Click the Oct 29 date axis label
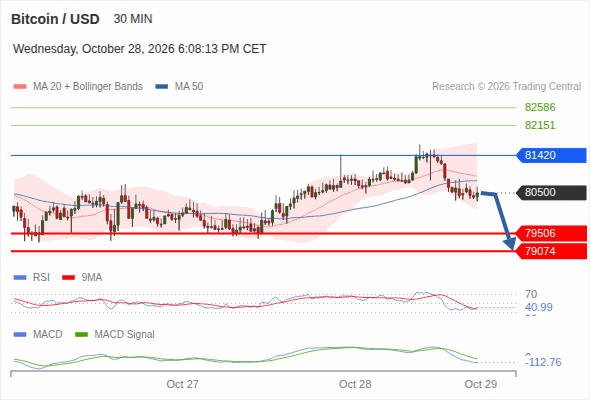590x400 pixels. pos(481,384)
